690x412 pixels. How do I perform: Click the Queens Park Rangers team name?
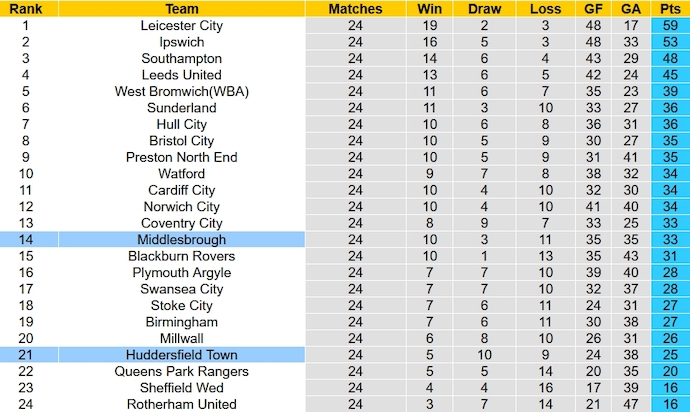(x=181, y=371)
